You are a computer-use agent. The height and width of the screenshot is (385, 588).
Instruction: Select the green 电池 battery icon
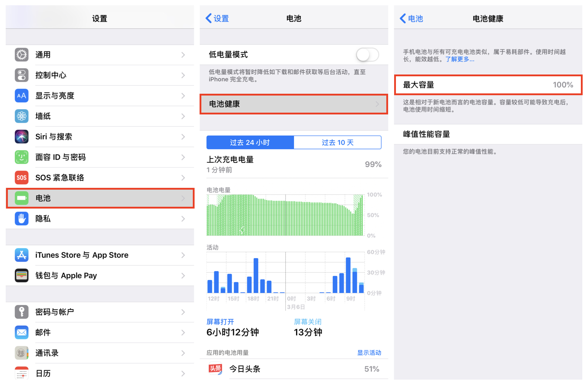21,198
